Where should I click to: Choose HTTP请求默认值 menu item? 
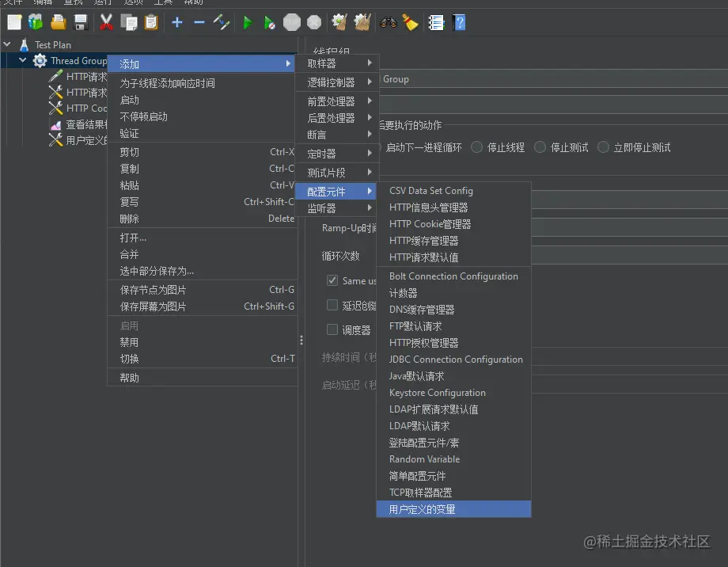(453, 257)
